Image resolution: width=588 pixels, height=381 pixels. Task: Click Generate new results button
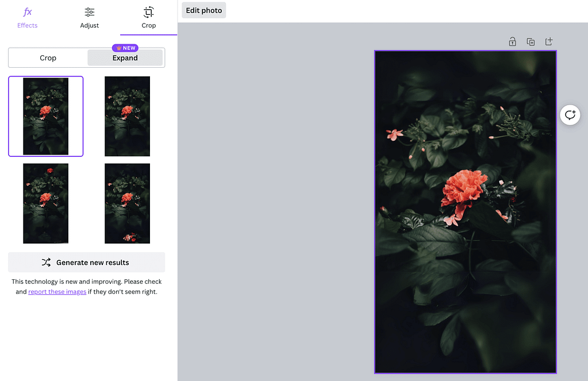pos(86,263)
